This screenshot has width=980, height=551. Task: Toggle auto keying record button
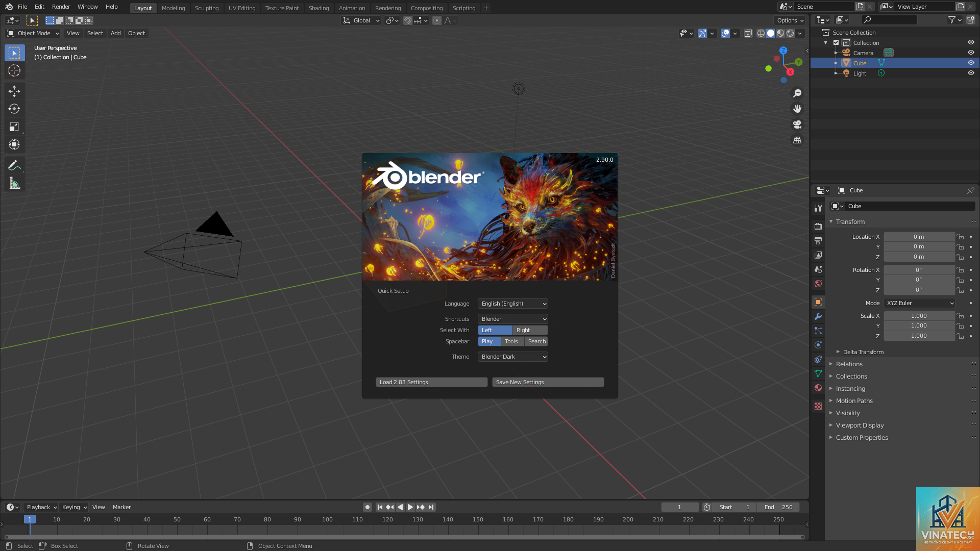point(367,507)
